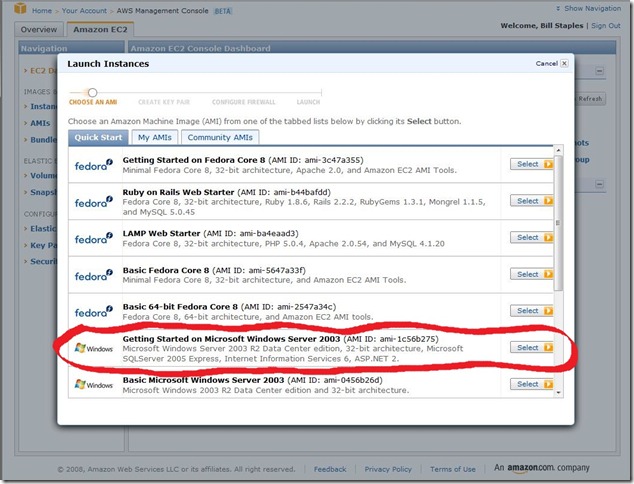Open the Community AMIs tab
634x484 pixels.
220,137
